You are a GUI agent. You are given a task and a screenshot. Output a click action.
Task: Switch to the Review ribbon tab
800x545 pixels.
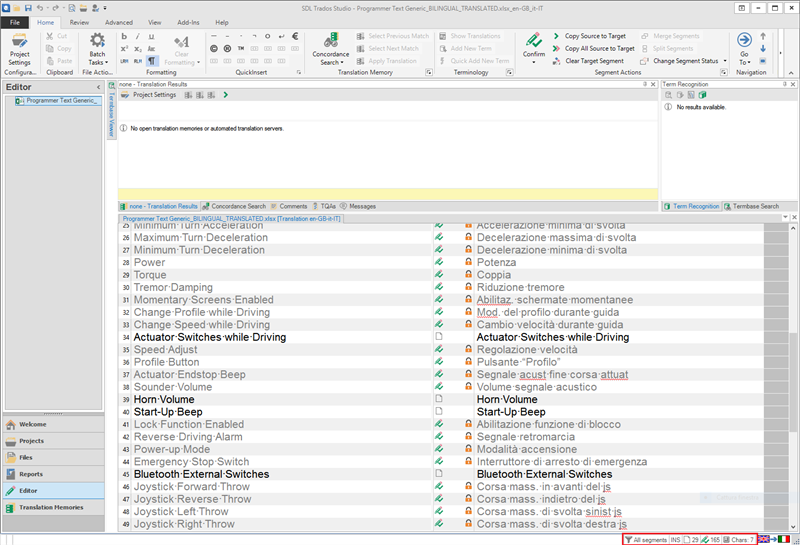(79, 22)
